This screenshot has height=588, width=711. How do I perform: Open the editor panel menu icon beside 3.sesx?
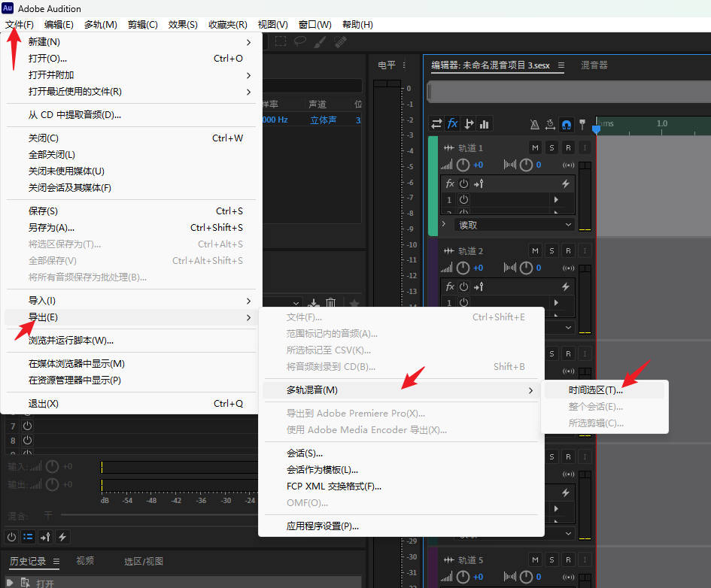pos(561,65)
